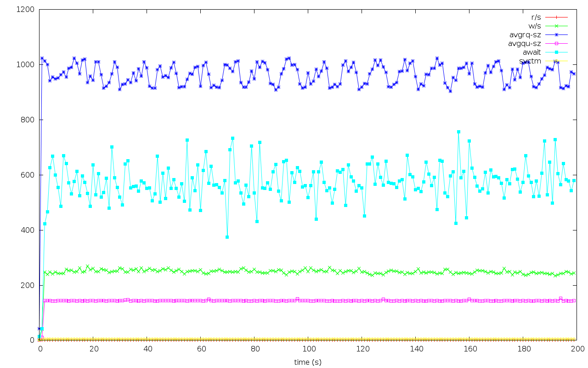Click the 200 x-axis tick label
Image resolution: width=588 pixels, height=368 pixels.
coord(577,349)
